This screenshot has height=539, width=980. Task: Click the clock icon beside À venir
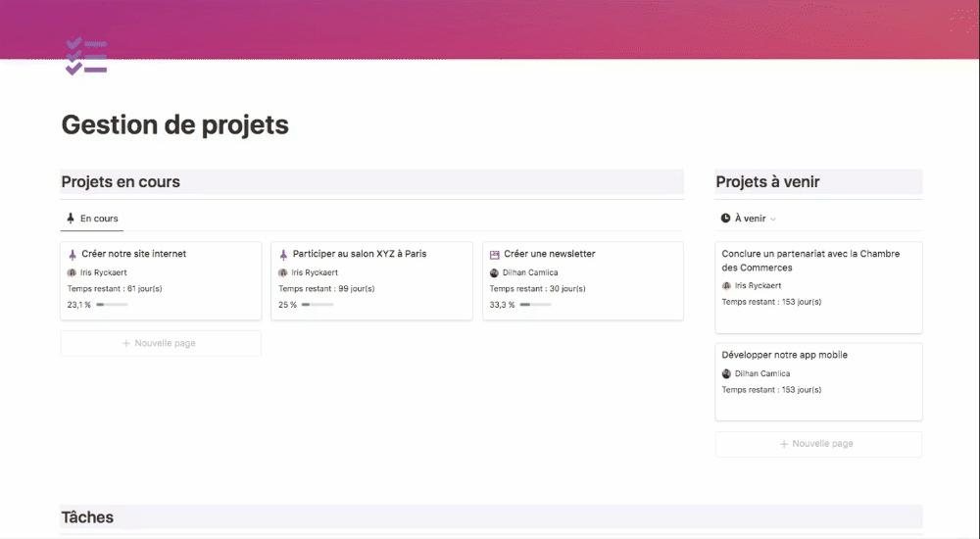[x=725, y=219]
